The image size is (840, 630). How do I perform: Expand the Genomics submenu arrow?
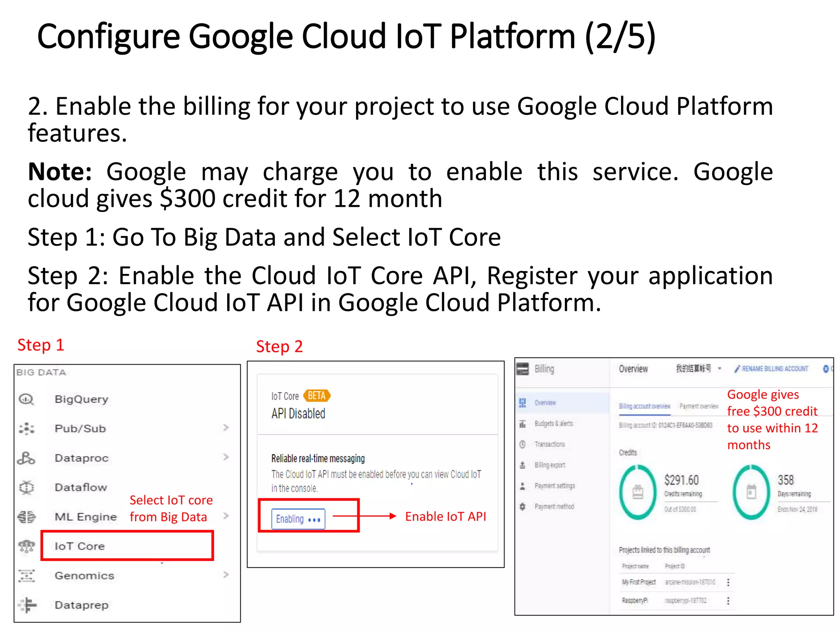coord(226,575)
